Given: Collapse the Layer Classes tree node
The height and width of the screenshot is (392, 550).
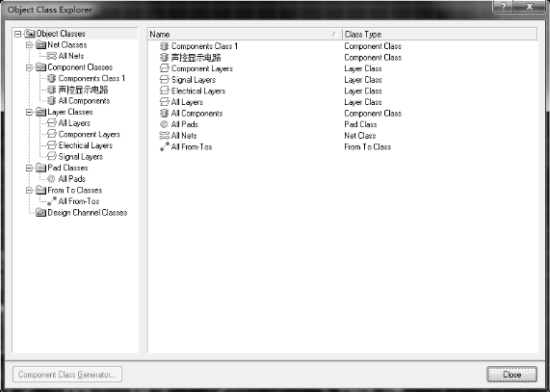Looking at the screenshot, I should point(30,112).
